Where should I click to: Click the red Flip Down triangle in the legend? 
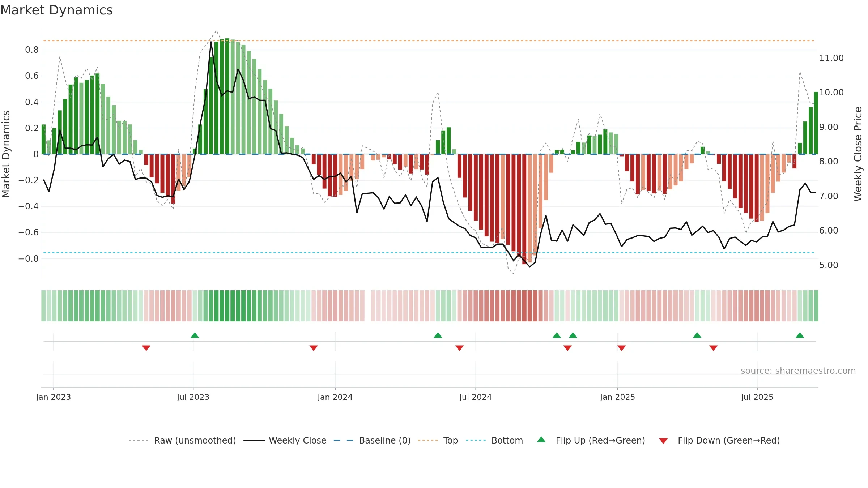click(x=663, y=441)
